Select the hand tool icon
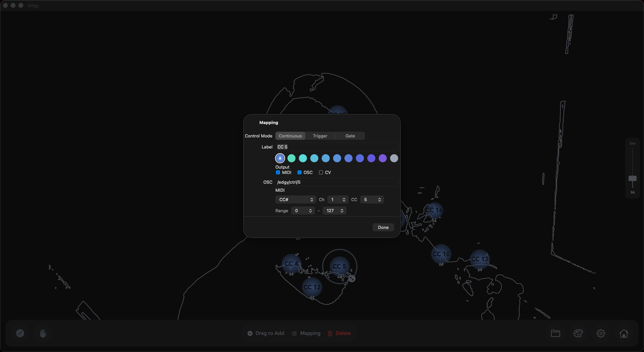This screenshot has width=644, height=352. 43,333
